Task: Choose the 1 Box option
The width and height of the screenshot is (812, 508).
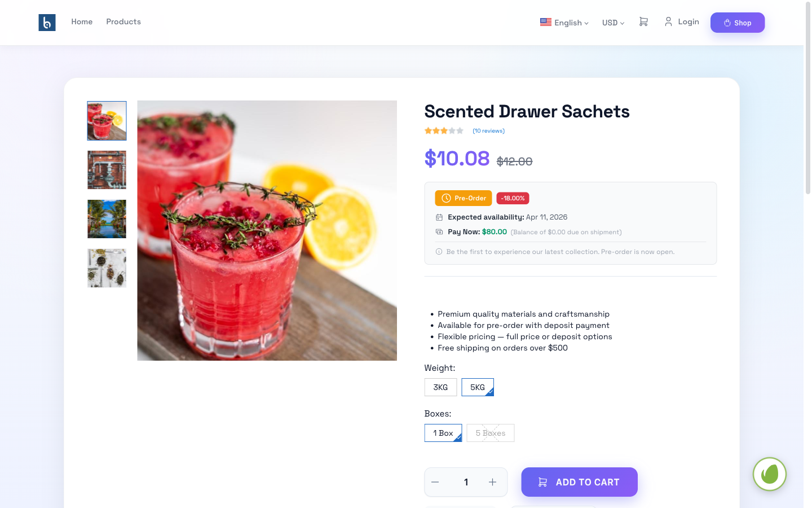Action: tap(443, 433)
